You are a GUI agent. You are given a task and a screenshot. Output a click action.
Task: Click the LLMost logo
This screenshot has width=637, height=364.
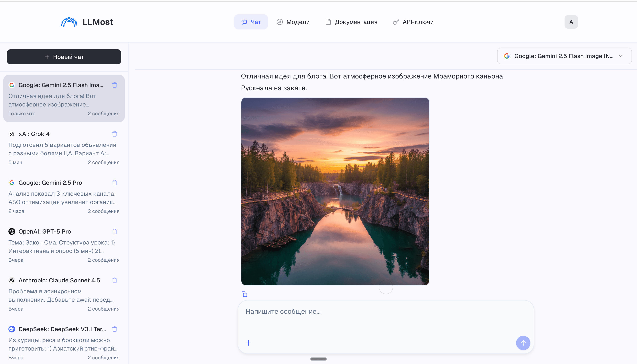pos(87,22)
